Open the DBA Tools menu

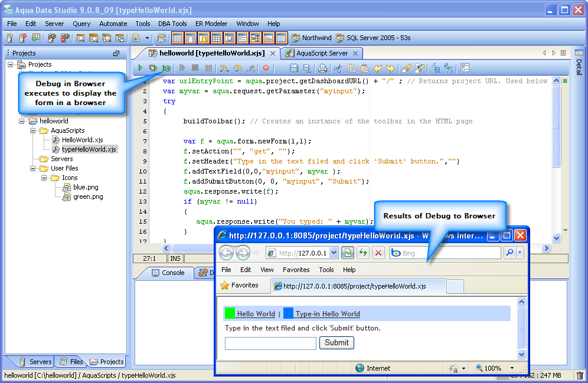click(x=172, y=24)
